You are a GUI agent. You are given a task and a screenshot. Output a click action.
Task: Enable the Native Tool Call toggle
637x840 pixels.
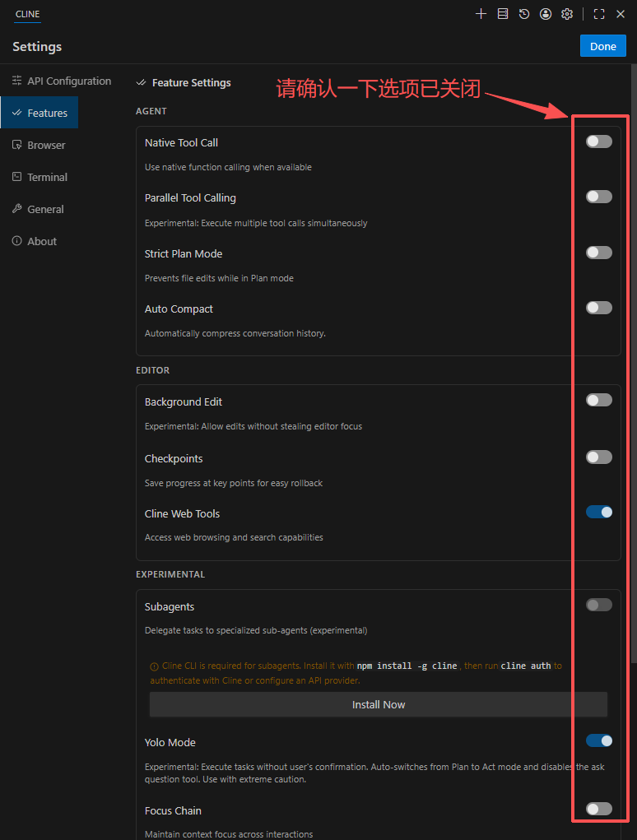[x=598, y=142]
